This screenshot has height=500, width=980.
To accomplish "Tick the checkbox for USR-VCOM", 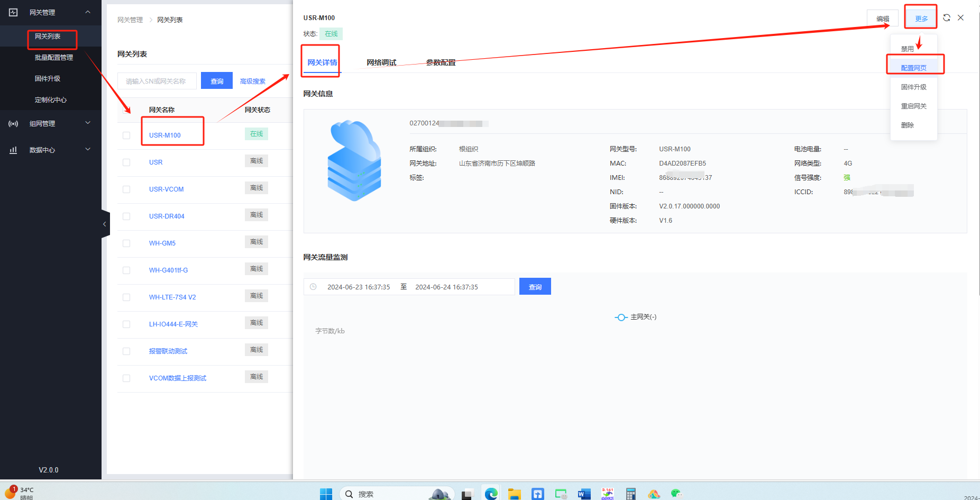I will [x=126, y=189].
